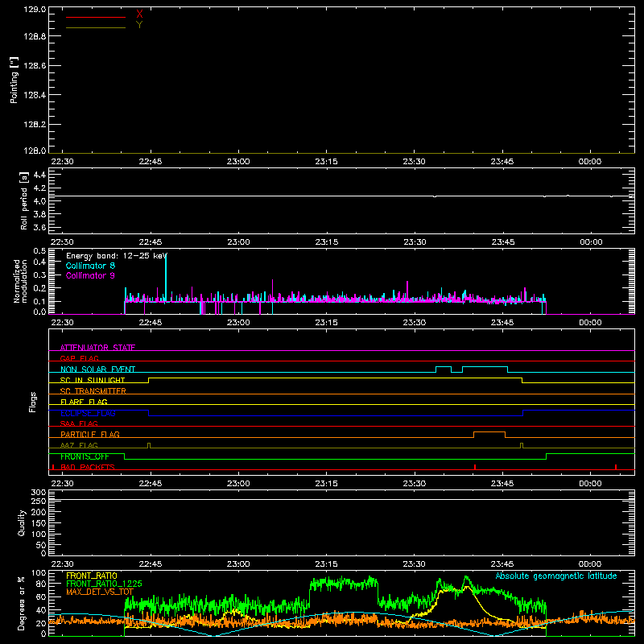This screenshot has width=644, height=644.
Task: Click the 100 tick on 'Degrees or %' axis
Action: click(x=39, y=573)
